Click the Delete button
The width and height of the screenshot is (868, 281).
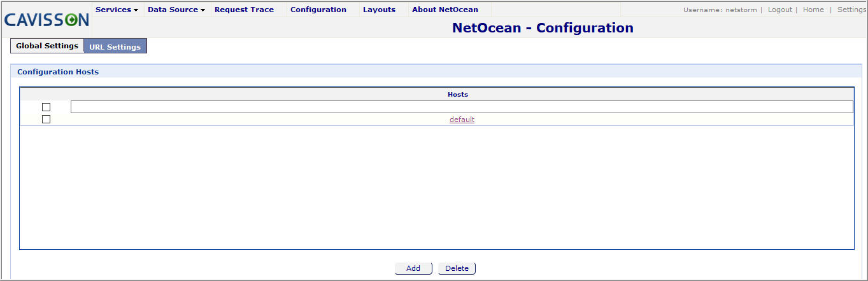coord(457,268)
